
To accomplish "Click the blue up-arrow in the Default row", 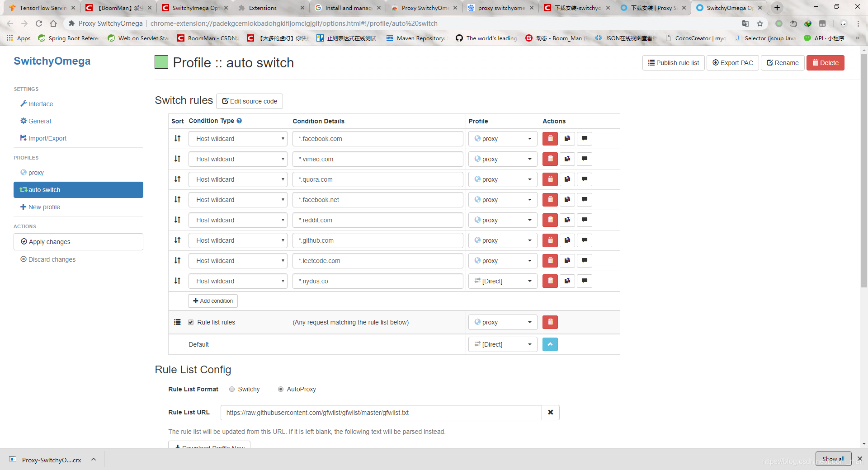I will point(550,344).
